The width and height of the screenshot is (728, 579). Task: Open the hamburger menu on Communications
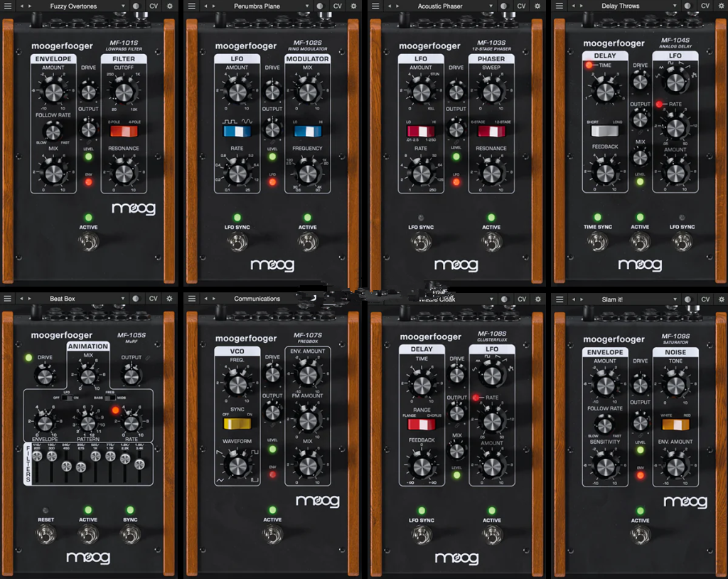click(x=192, y=299)
